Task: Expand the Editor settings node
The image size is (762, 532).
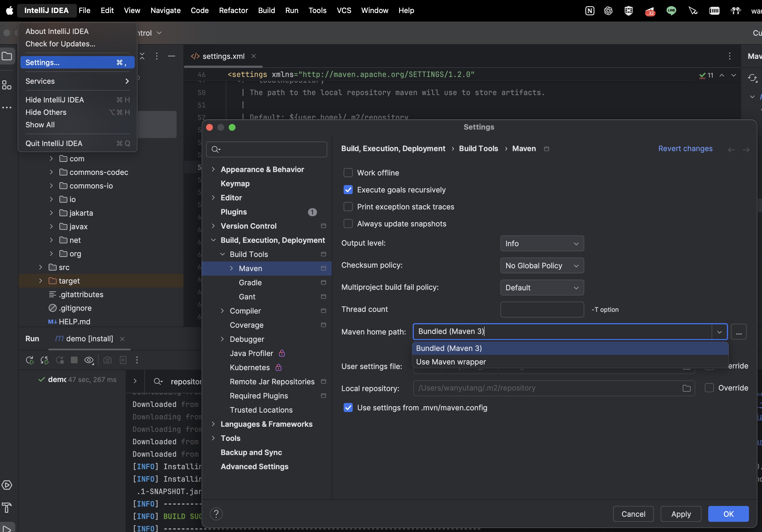Action: (x=213, y=198)
